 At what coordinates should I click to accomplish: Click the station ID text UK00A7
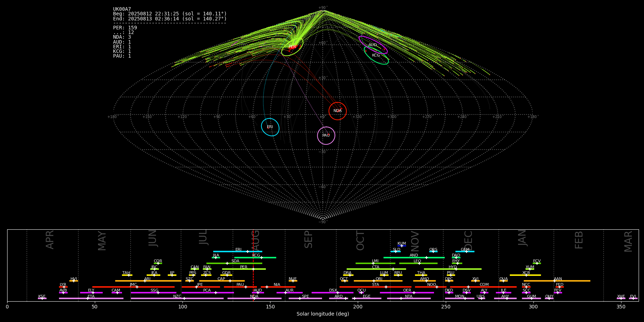click(122, 9)
